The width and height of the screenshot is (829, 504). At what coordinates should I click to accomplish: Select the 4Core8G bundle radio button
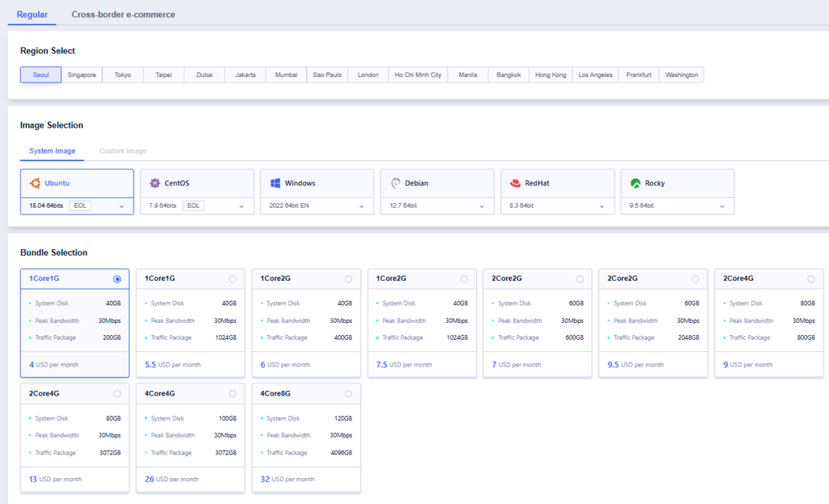(348, 393)
